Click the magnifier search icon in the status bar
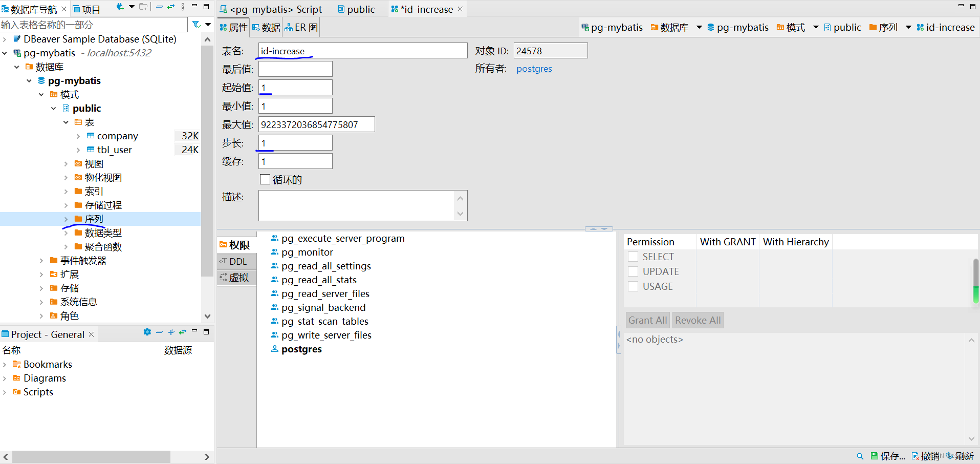The width and height of the screenshot is (980, 464). (860, 456)
